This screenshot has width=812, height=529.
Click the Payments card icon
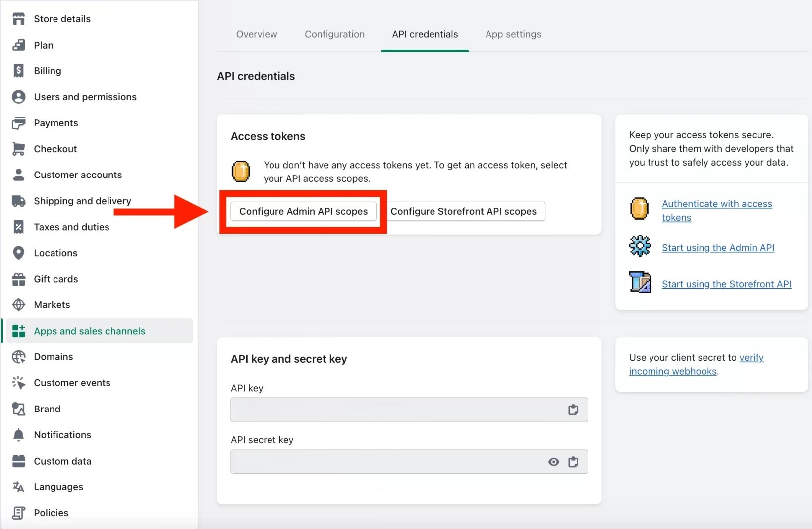pyautogui.click(x=18, y=123)
